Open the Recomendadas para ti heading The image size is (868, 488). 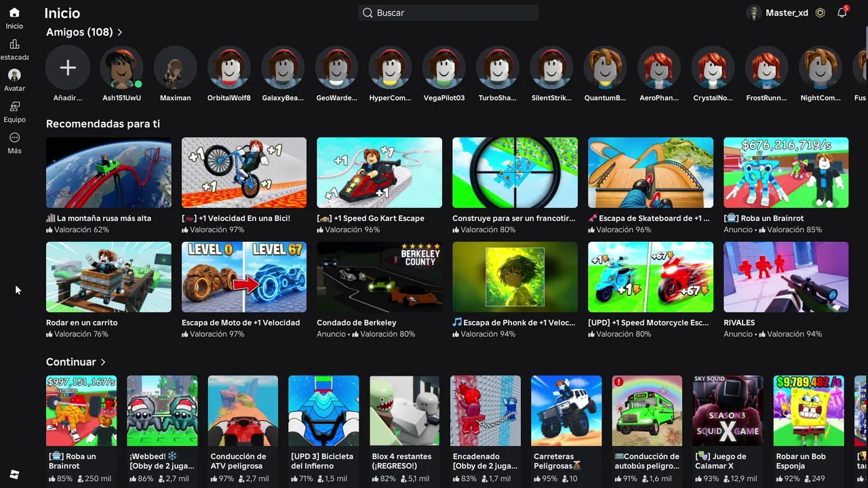coord(103,124)
